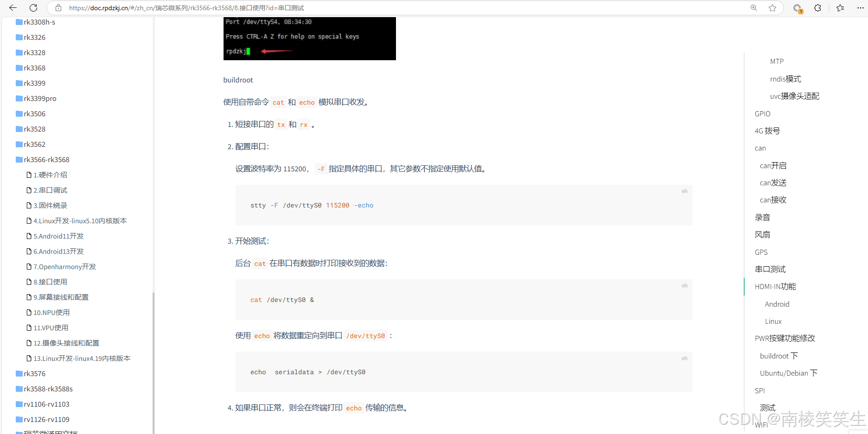Open 4.Linux开发-linux5.10内核版本 page
The image size is (868, 434).
77,220
